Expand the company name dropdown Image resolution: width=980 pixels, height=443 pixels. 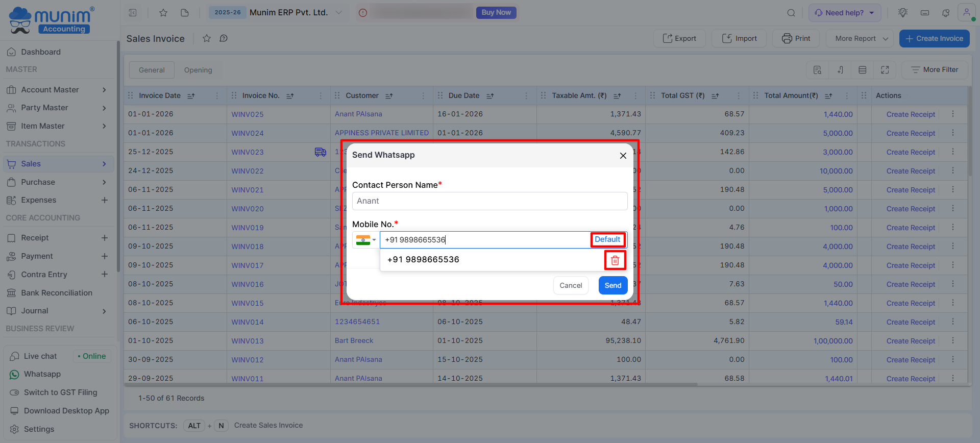tap(338, 13)
